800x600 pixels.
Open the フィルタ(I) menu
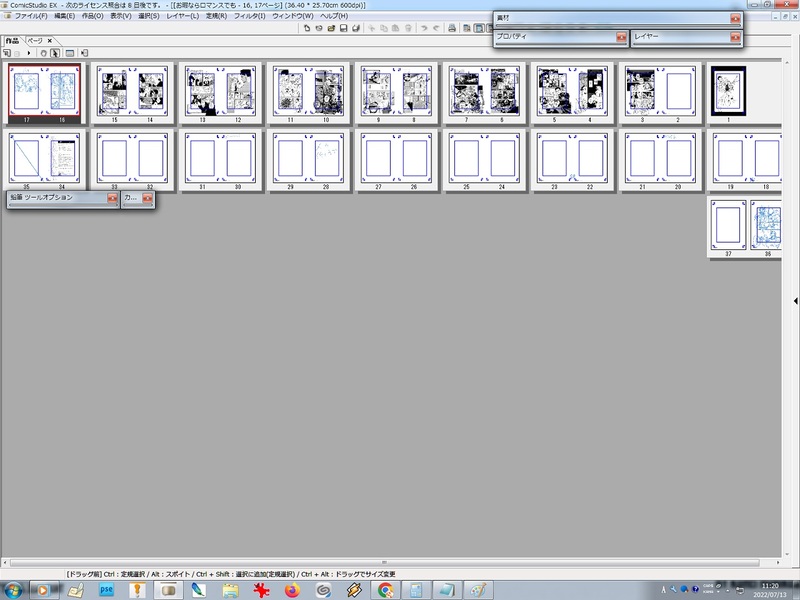[249, 16]
